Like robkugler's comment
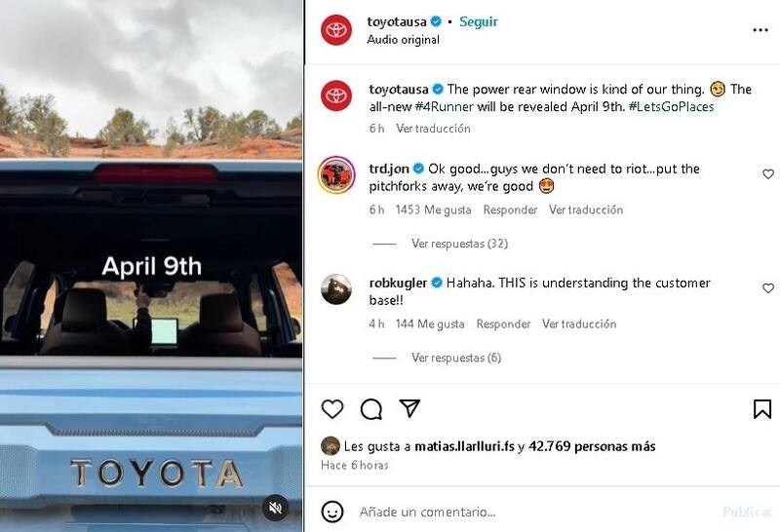The width and height of the screenshot is (780, 532). (x=768, y=288)
